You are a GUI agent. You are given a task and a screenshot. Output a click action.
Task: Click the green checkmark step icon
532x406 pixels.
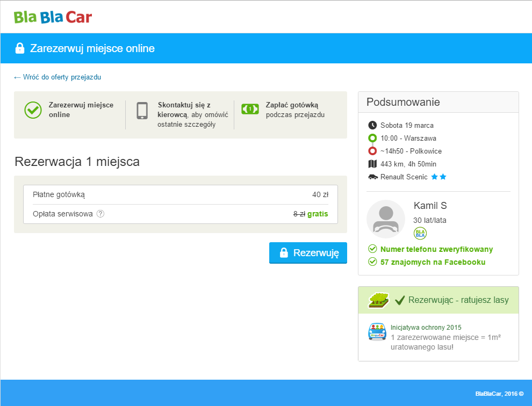33,110
